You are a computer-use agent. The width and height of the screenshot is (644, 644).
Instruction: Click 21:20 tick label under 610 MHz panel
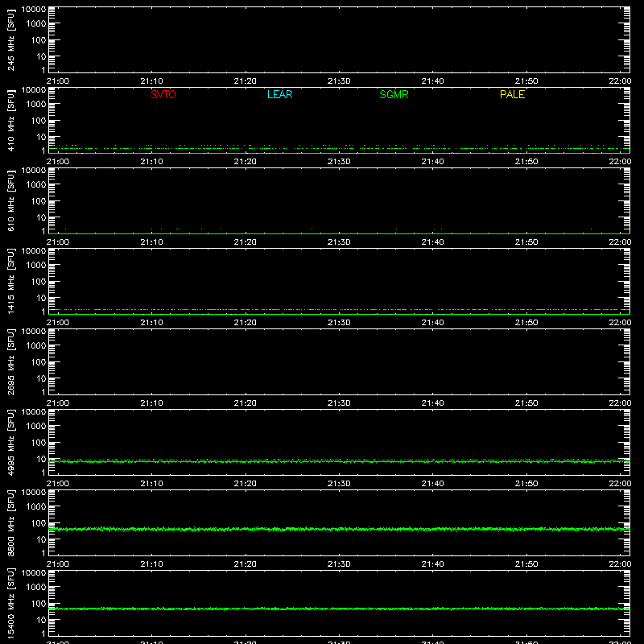(246, 242)
